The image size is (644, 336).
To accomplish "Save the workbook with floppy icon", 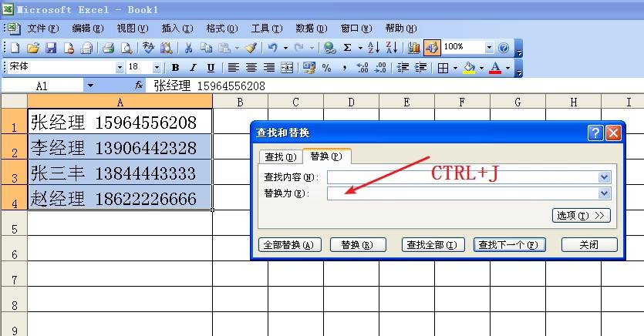I will click(51, 48).
